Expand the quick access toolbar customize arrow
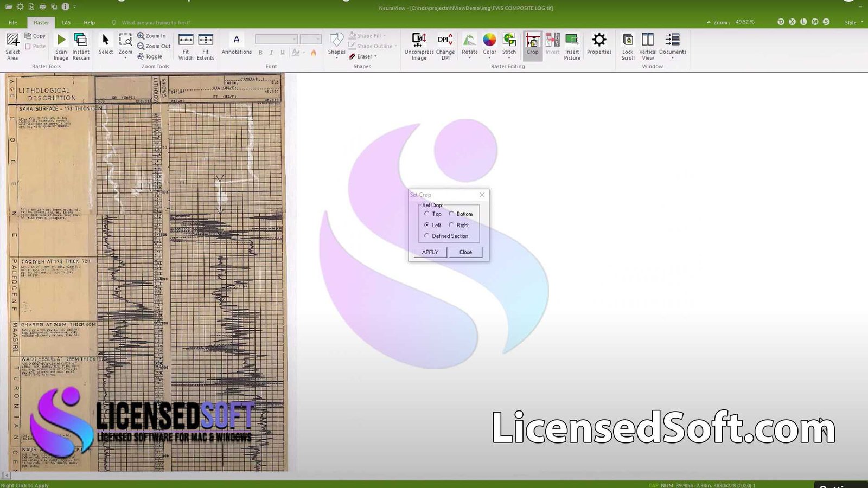 [x=74, y=7]
